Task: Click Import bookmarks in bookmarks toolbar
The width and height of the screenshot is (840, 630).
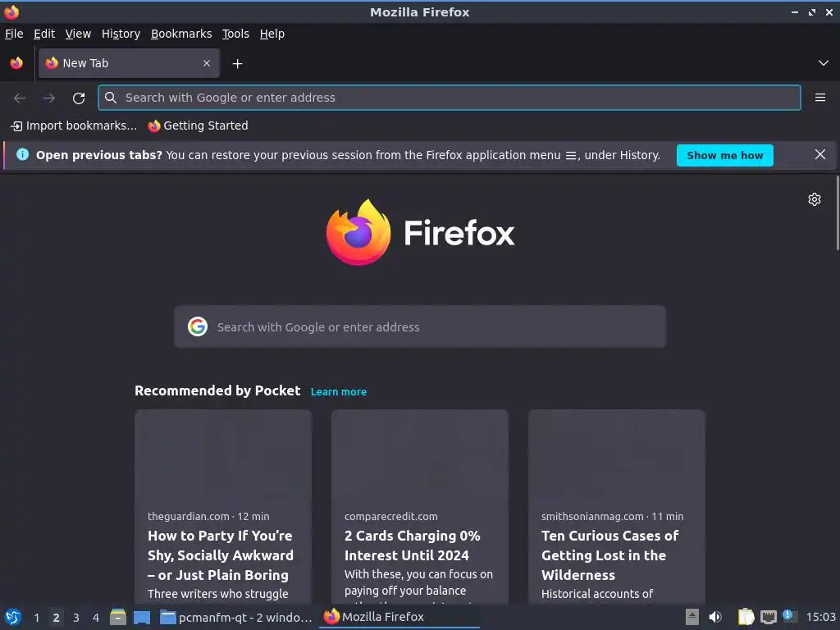Action: (74, 126)
